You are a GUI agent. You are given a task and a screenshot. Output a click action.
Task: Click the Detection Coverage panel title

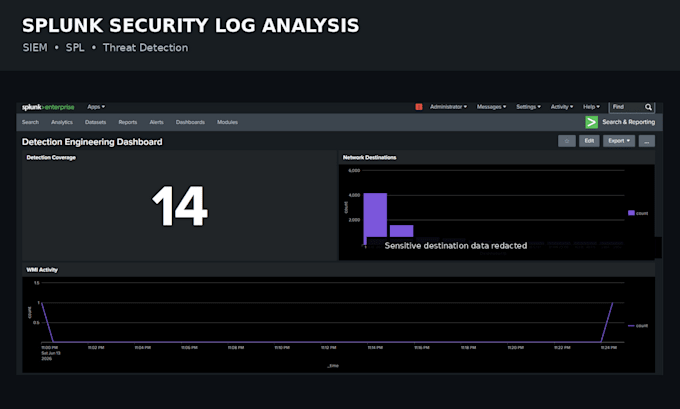click(x=51, y=157)
